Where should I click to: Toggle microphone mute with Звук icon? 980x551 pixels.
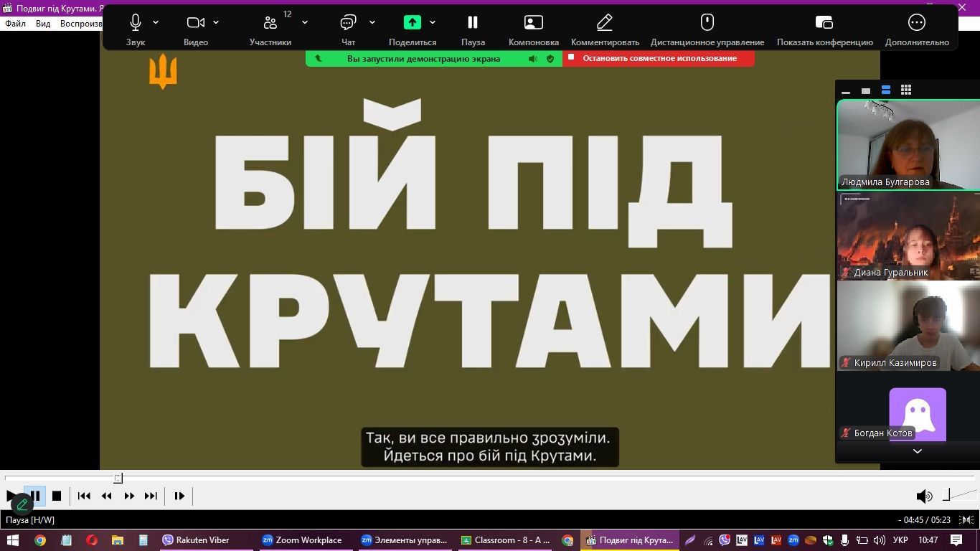click(x=135, y=23)
